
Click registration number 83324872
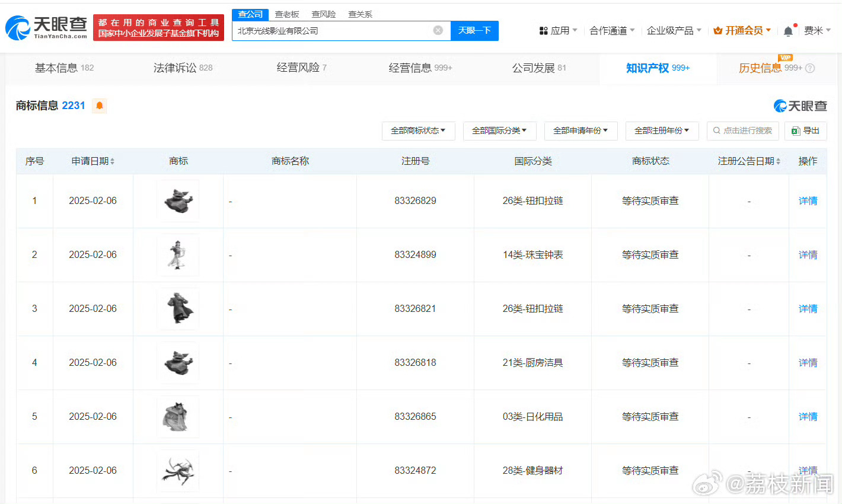pyautogui.click(x=415, y=471)
